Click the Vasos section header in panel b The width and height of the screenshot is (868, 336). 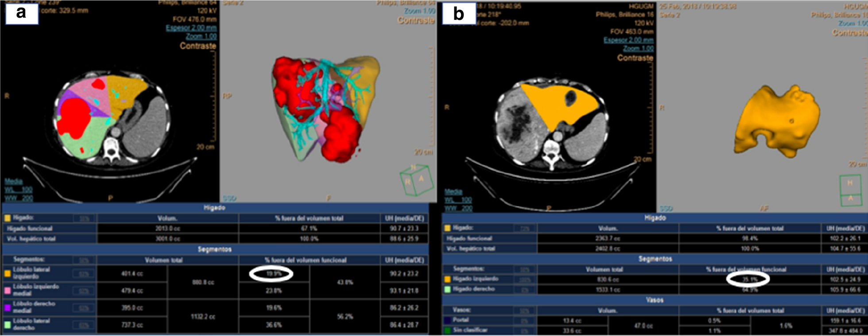[655, 300]
